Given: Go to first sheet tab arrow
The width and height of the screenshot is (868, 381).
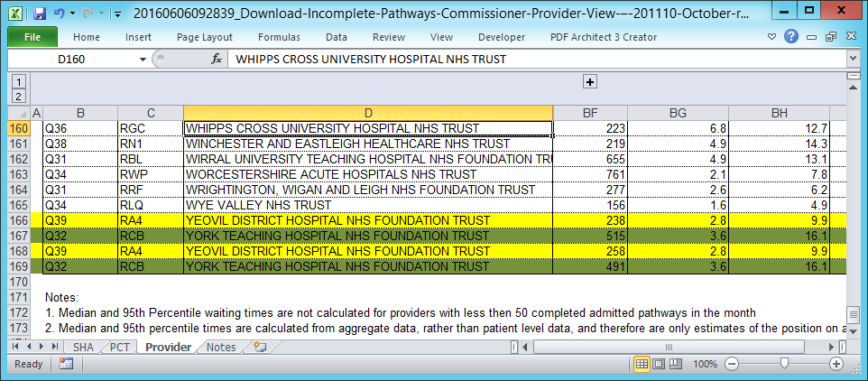Looking at the screenshot, I should click(x=15, y=347).
